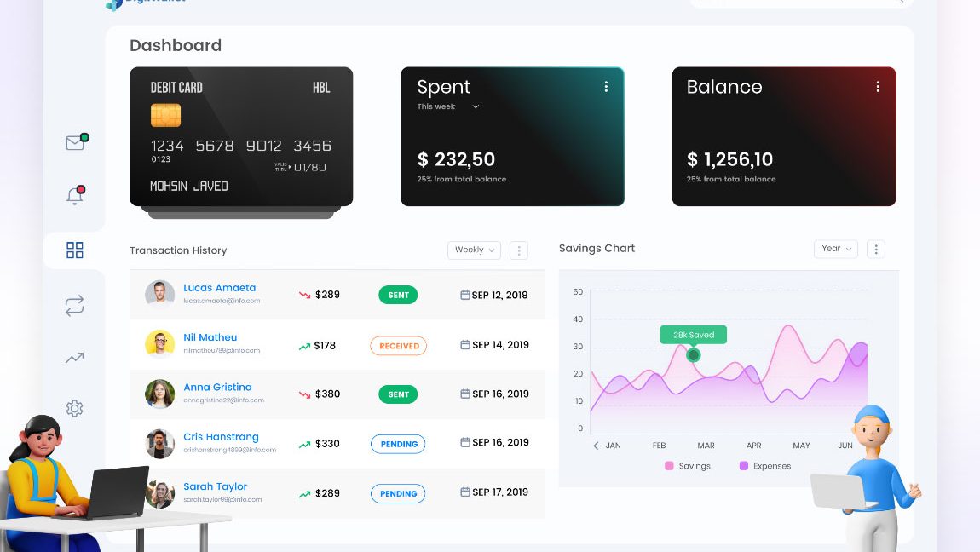This screenshot has width=980, height=552.
Task: Go to previous months with chart left arrow
Action: 596,446
